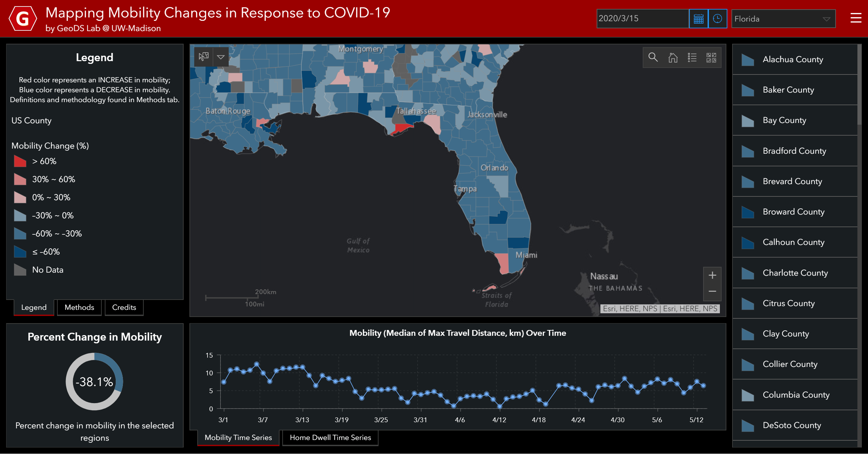This screenshot has height=454, width=868.
Task: Select Charlotte County in the list
Action: coord(795,273)
